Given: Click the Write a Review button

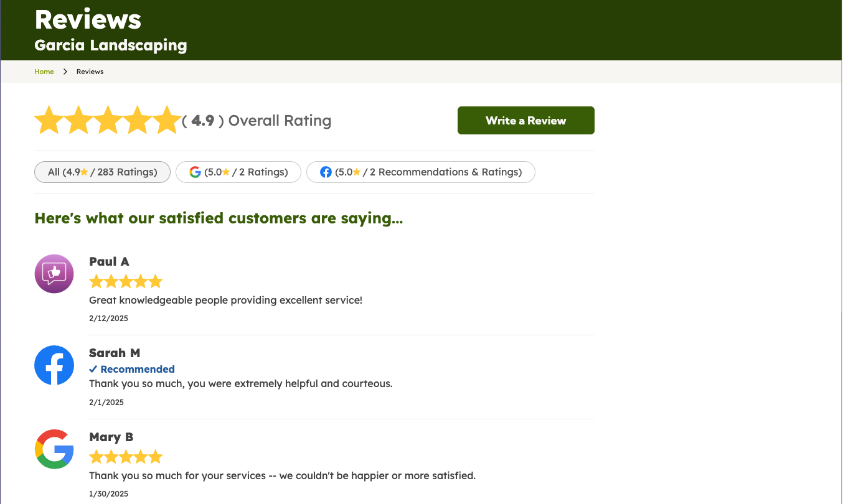Looking at the screenshot, I should click(525, 121).
